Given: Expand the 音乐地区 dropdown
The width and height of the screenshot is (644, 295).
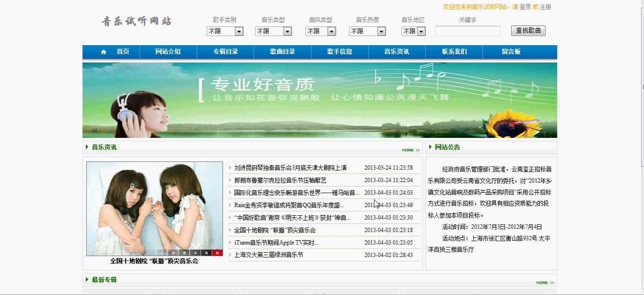Looking at the screenshot, I should point(414,31).
